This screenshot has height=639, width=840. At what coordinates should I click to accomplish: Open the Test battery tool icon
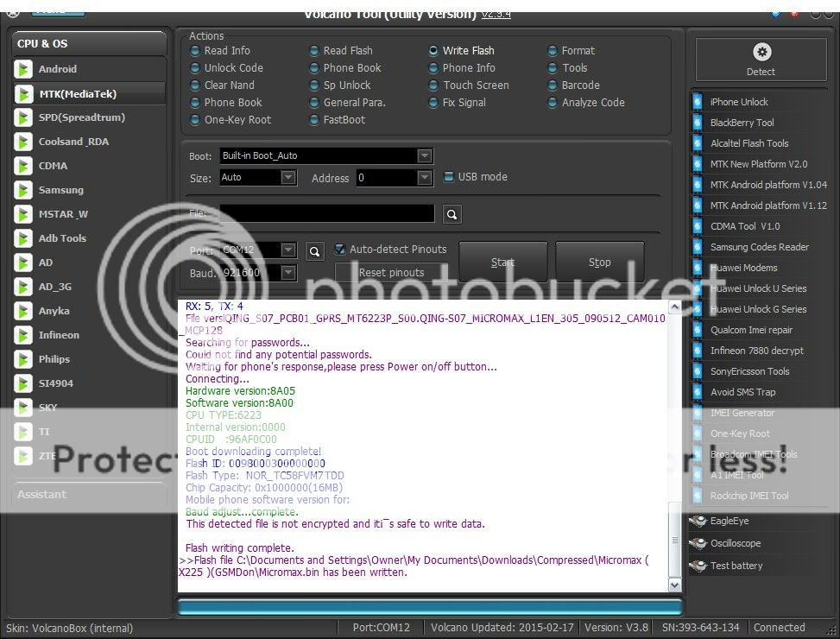(x=698, y=566)
